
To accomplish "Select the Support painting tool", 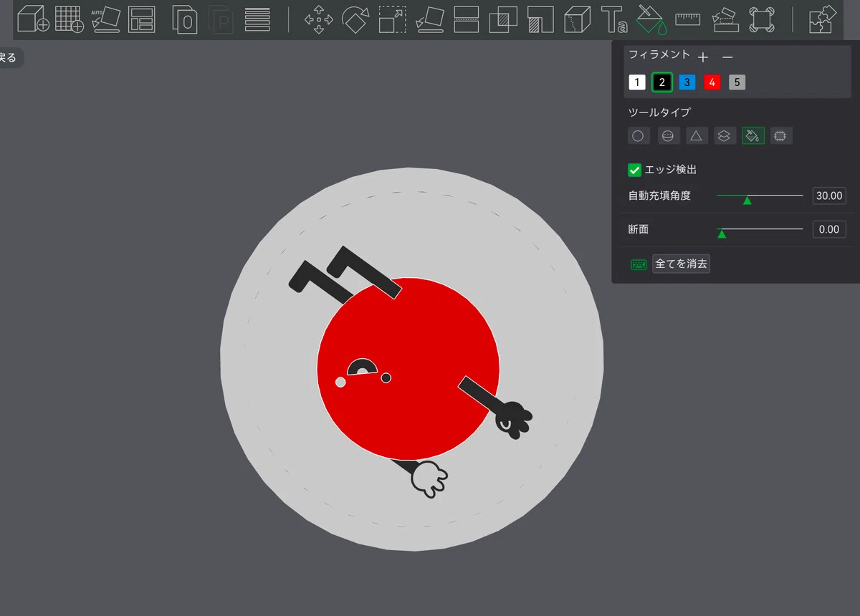I will [x=540, y=19].
